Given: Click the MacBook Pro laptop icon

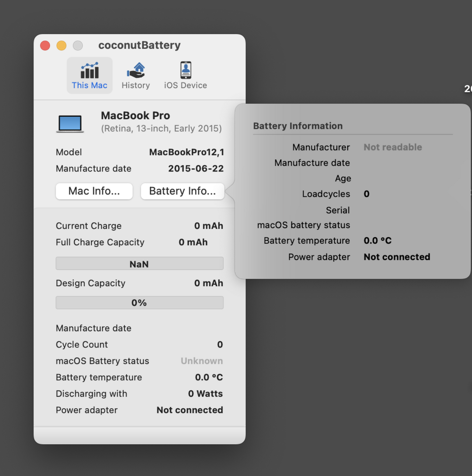Looking at the screenshot, I should [70, 124].
